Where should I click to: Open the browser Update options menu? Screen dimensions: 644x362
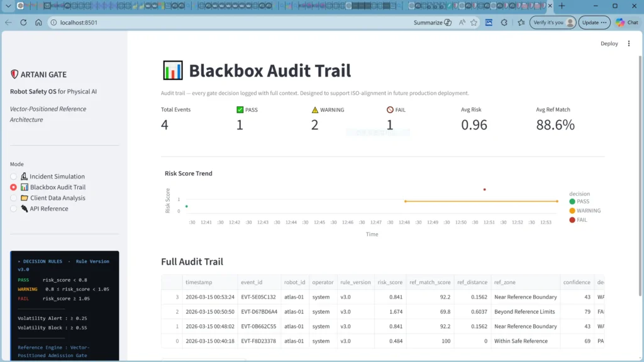pos(594,22)
